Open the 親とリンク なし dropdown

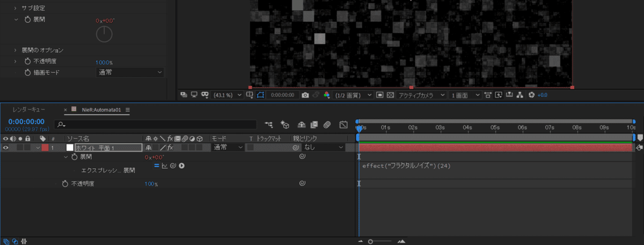(x=323, y=147)
